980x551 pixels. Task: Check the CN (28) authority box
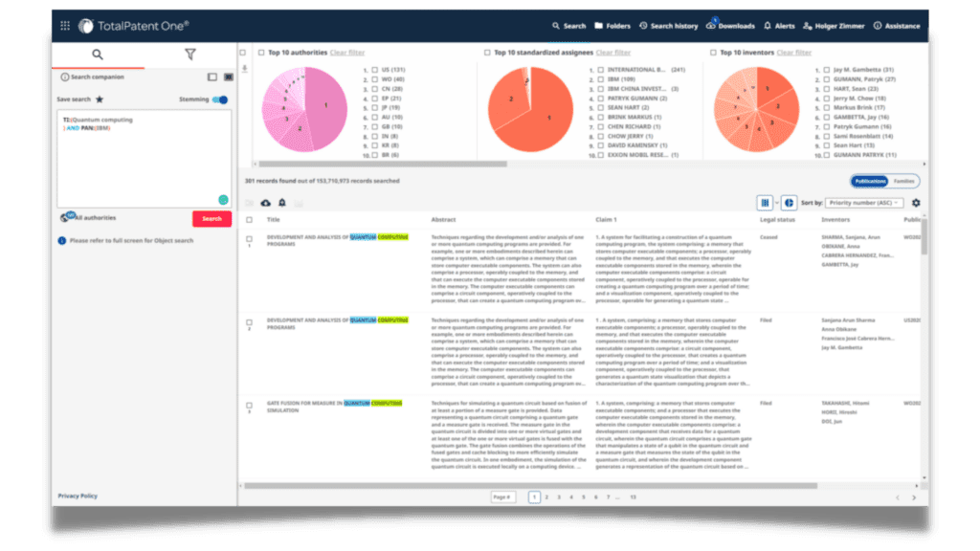pyautogui.click(x=375, y=89)
